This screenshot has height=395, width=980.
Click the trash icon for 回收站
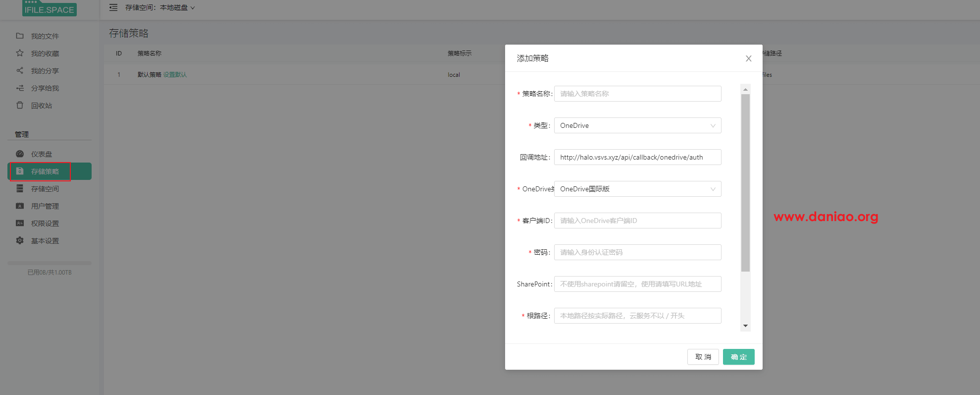tap(20, 105)
